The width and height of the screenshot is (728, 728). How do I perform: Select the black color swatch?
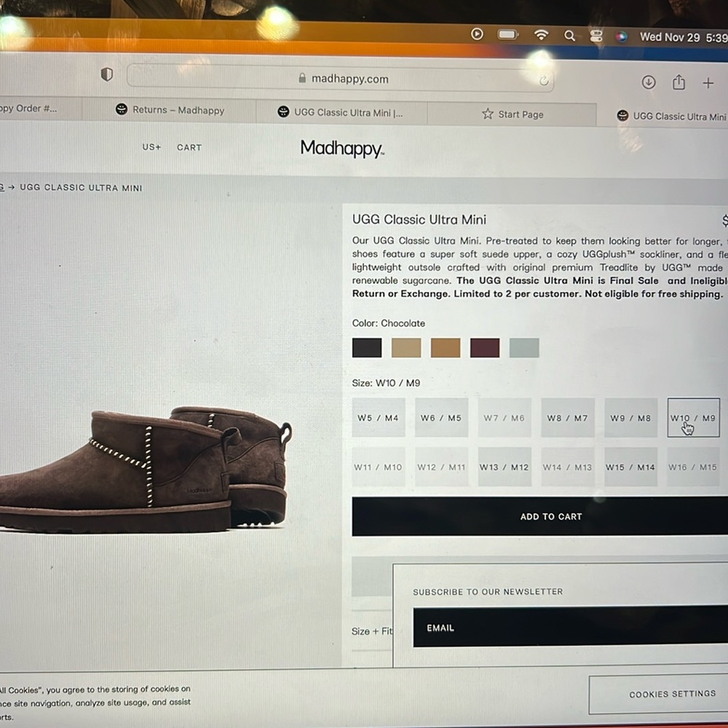(x=367, y=348)
